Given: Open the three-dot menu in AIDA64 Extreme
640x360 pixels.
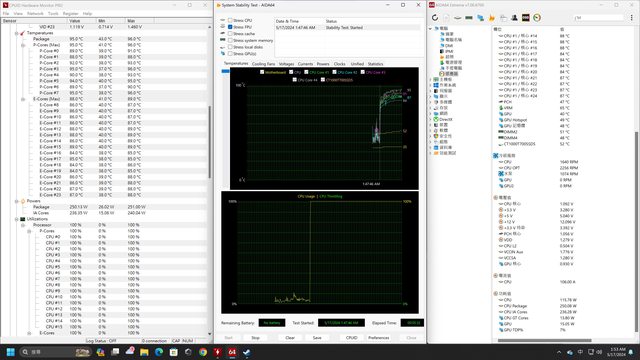Looking at the screenshot, I should click(x=631, y=18).
